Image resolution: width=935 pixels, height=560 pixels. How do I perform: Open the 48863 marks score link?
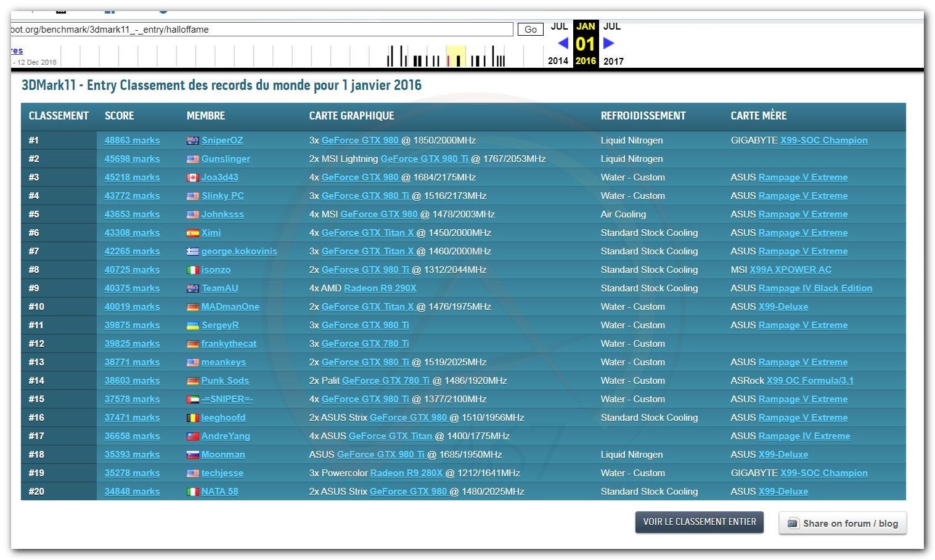pyautogui.click(x=132, y=140)
